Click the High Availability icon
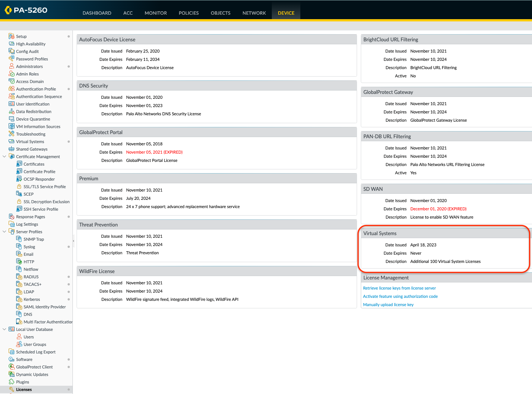The image size is (532, 394). (12, 44)
